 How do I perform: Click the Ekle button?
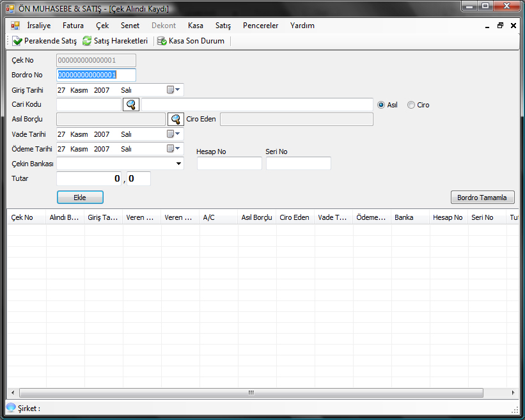click(x=80, y=198)
